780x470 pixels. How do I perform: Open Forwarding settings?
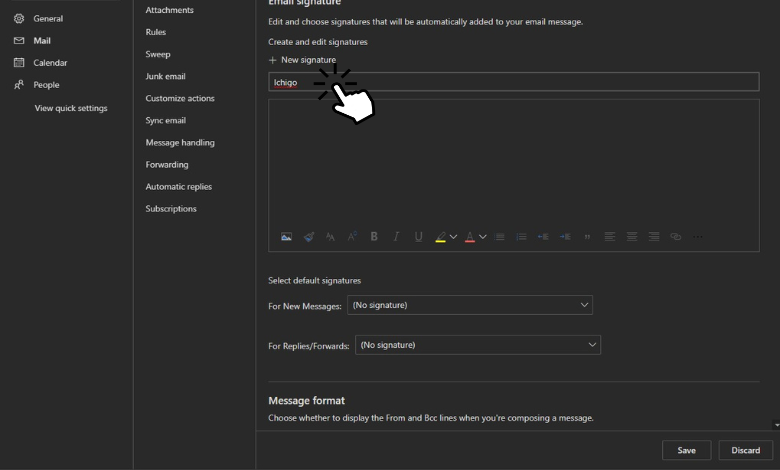[x=167, y=165]
